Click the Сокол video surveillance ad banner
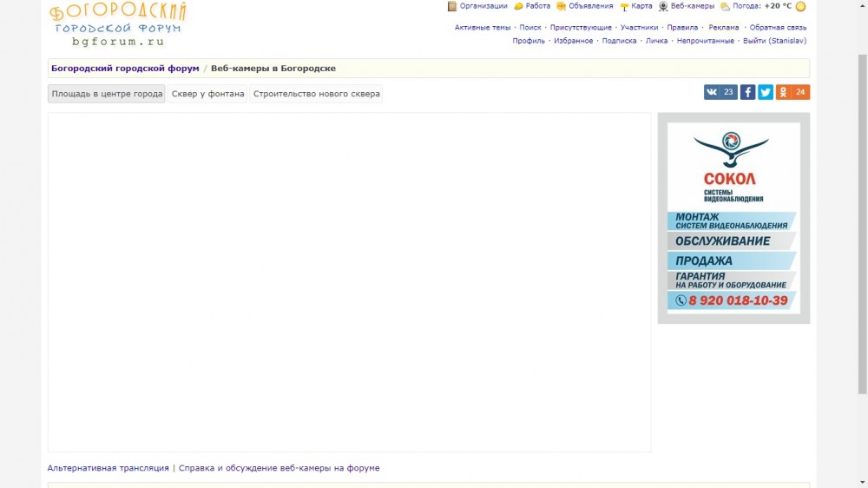This screenshot has width=868, height=488. 733,217
